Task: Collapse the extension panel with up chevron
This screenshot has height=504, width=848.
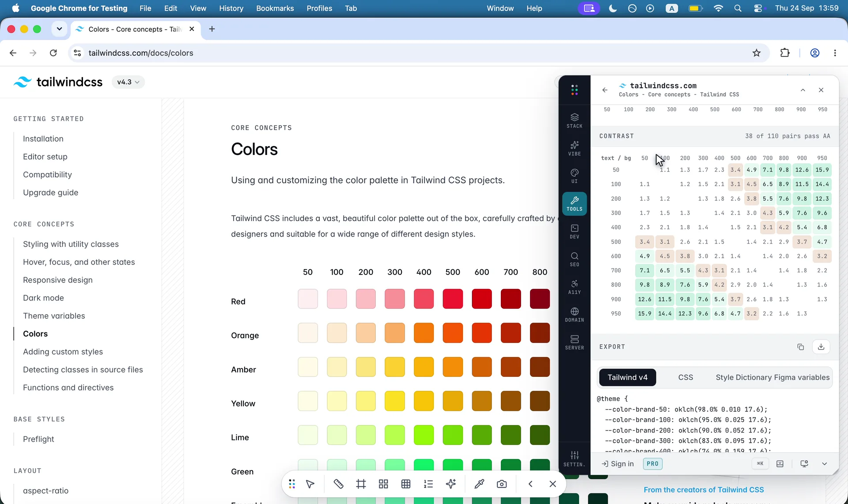Action: pos(803,90)
